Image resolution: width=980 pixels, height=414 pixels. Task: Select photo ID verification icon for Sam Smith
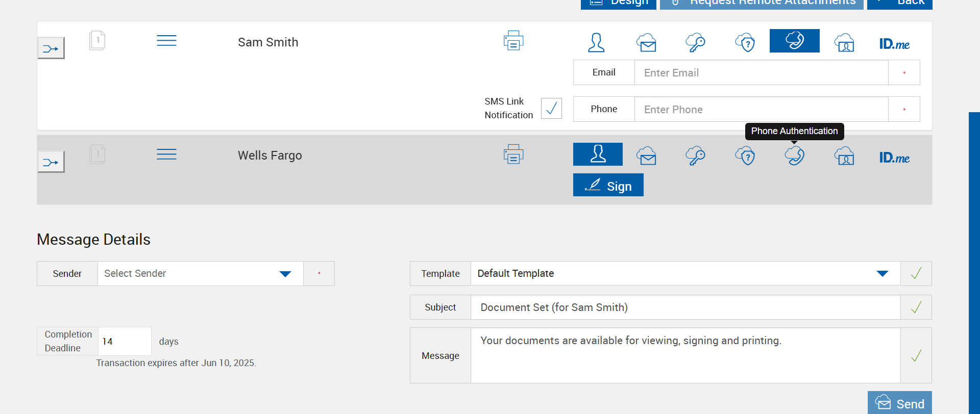[x=844, y=42]
